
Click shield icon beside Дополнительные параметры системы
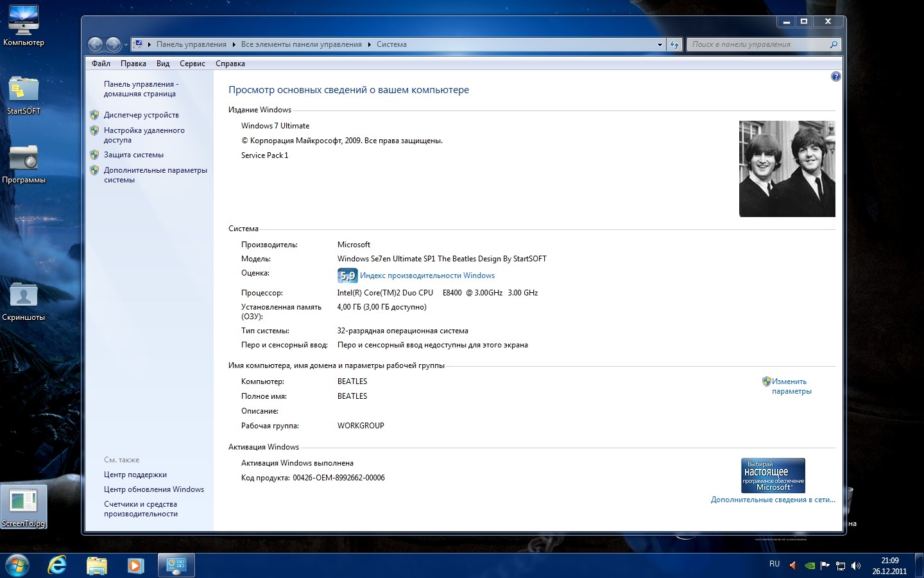(x=94, y=170)
